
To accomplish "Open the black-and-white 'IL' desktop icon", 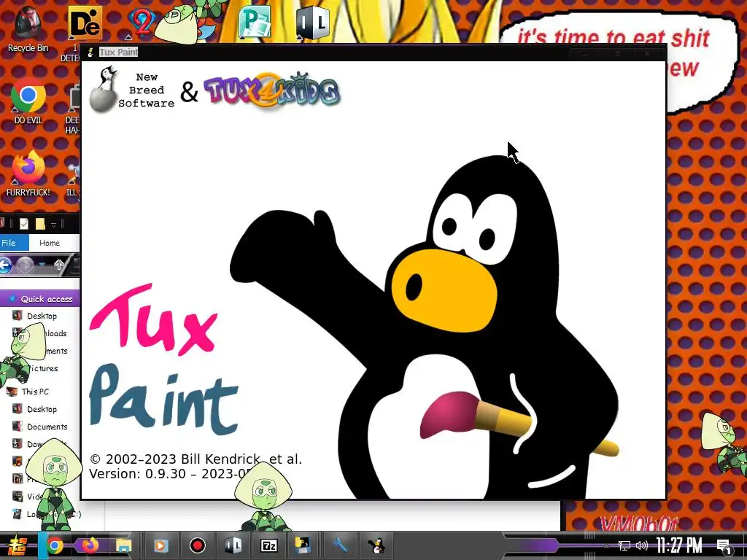I will (x=313, y=22).
